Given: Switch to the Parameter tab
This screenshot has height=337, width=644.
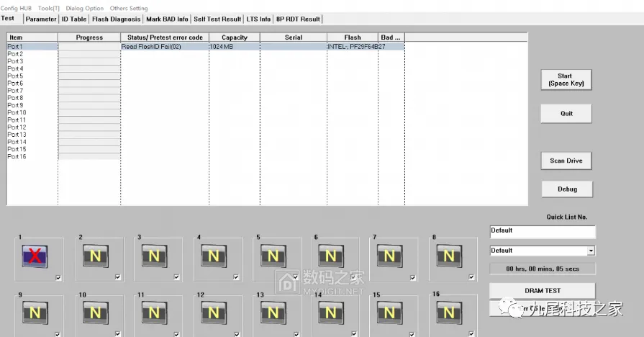Looking at the screenshot, I should point(41,19).
